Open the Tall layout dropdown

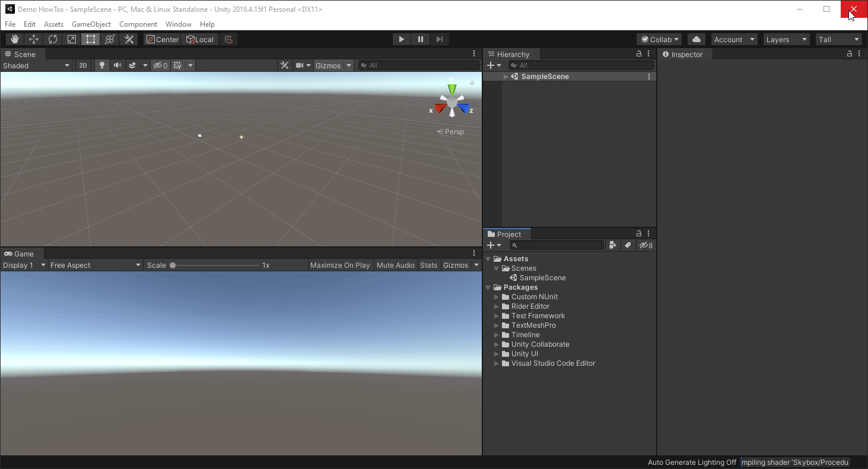[x=839, y=39]
